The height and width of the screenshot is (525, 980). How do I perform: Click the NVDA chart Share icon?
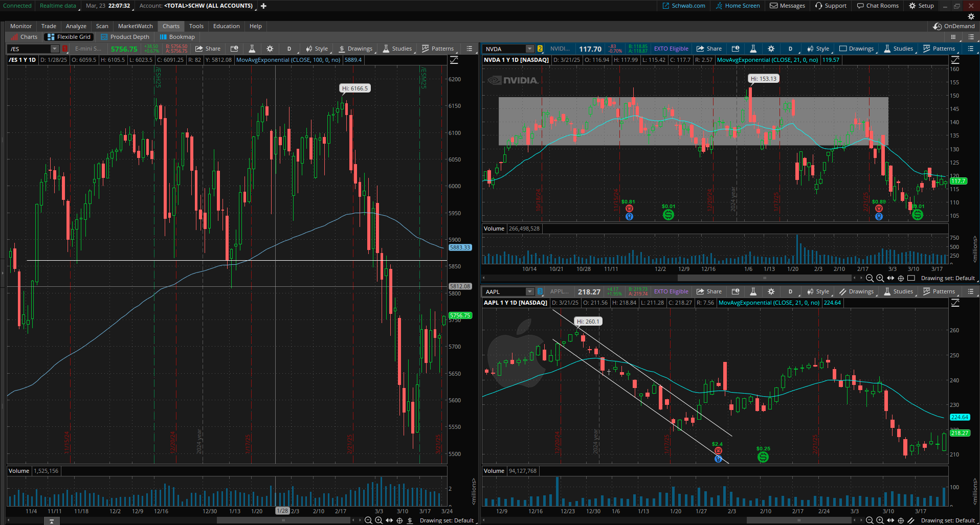(709, 49)
